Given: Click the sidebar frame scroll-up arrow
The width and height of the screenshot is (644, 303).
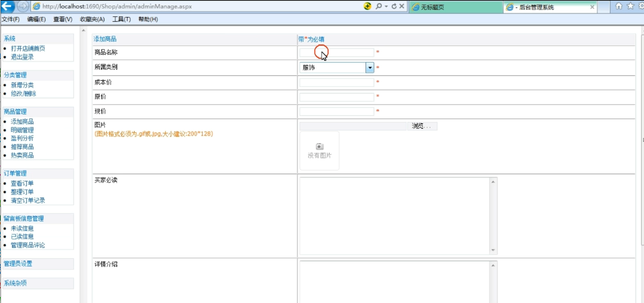Looking at the screenshot, I should (83, 30).
